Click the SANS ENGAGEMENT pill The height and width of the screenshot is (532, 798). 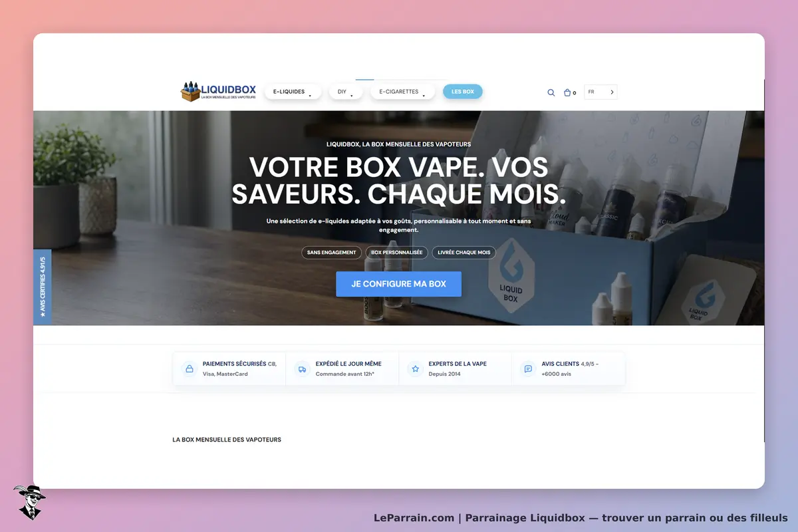pyautogui.click(x=332, y=253)
